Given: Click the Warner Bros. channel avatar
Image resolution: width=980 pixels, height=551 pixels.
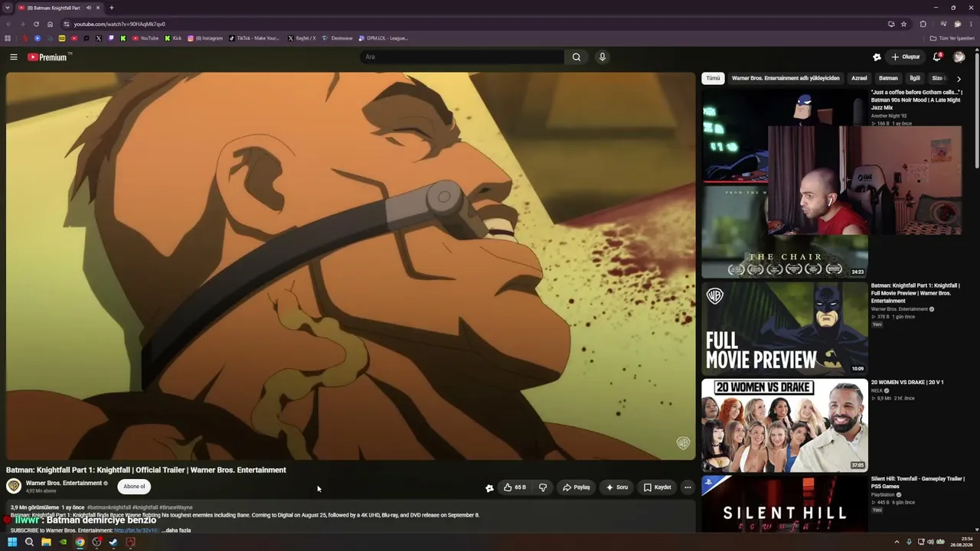Looking at the screenshot, I should [14, 486].
